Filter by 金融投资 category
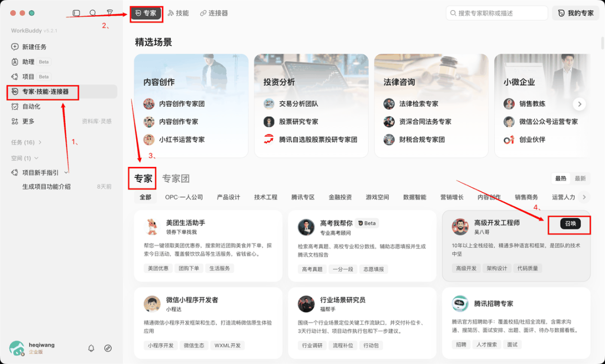 point(341,197)
